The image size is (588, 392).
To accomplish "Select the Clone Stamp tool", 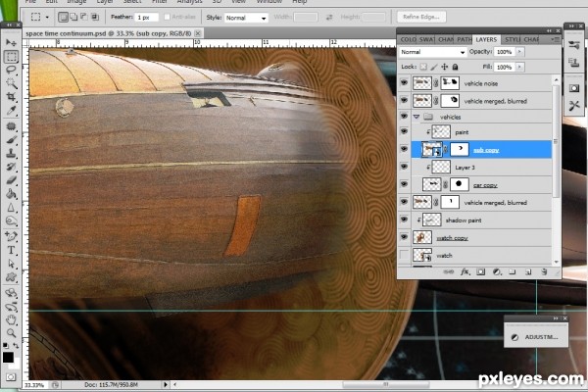I will tap(11, 153).
